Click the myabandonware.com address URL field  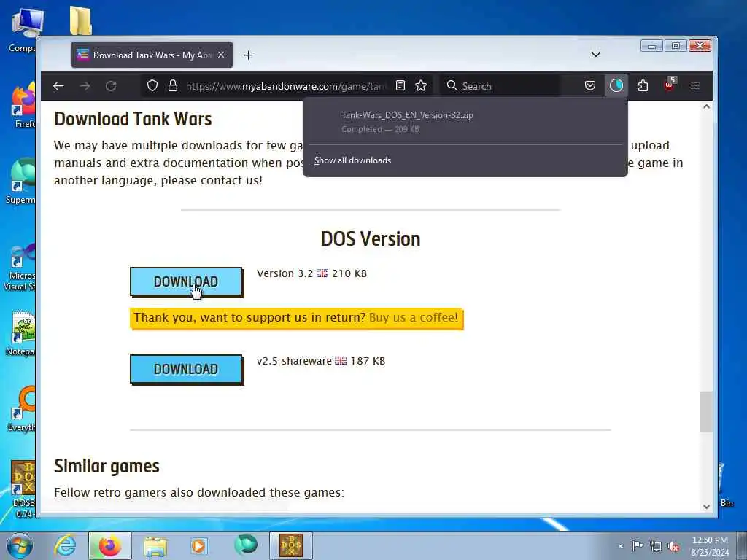click(286, 86)
